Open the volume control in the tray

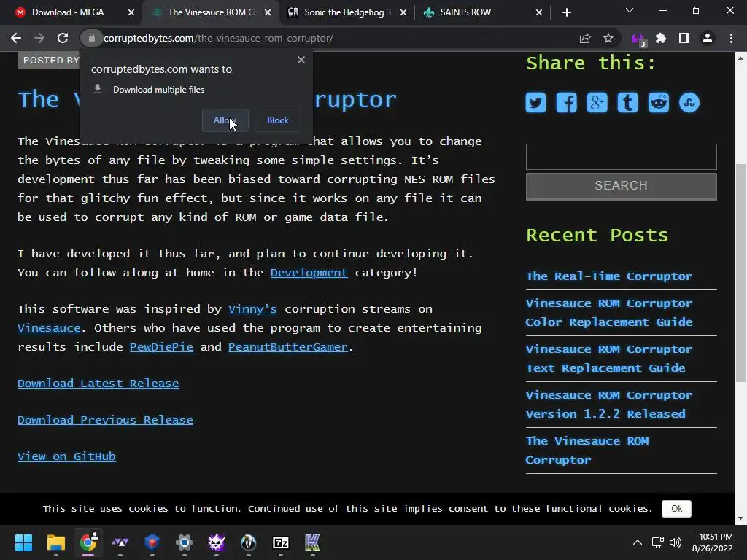[675, 542]
